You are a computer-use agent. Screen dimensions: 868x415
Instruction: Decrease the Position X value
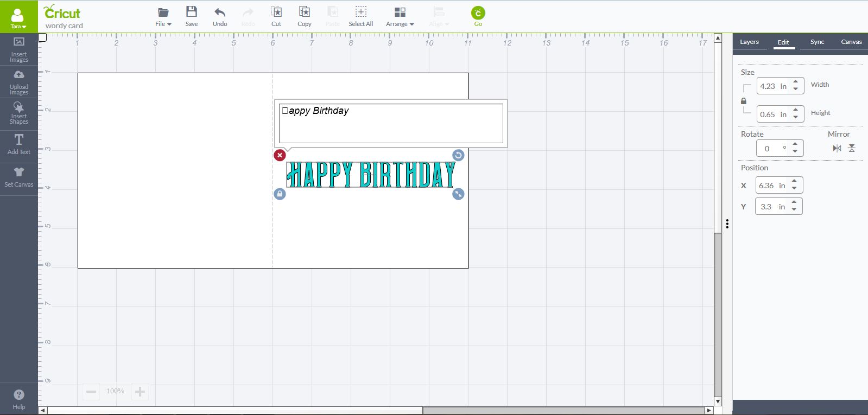795,189
